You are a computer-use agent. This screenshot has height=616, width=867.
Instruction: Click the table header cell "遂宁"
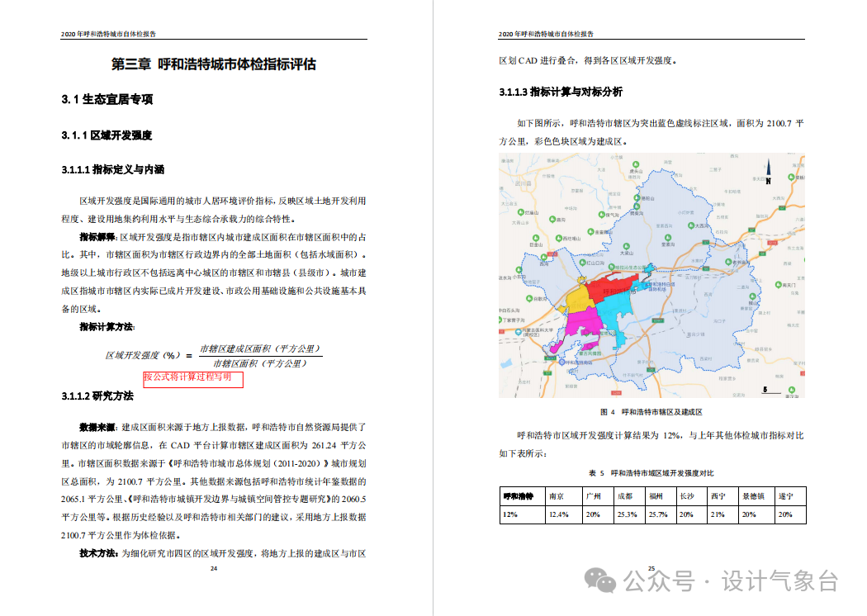tap(790, 496)
